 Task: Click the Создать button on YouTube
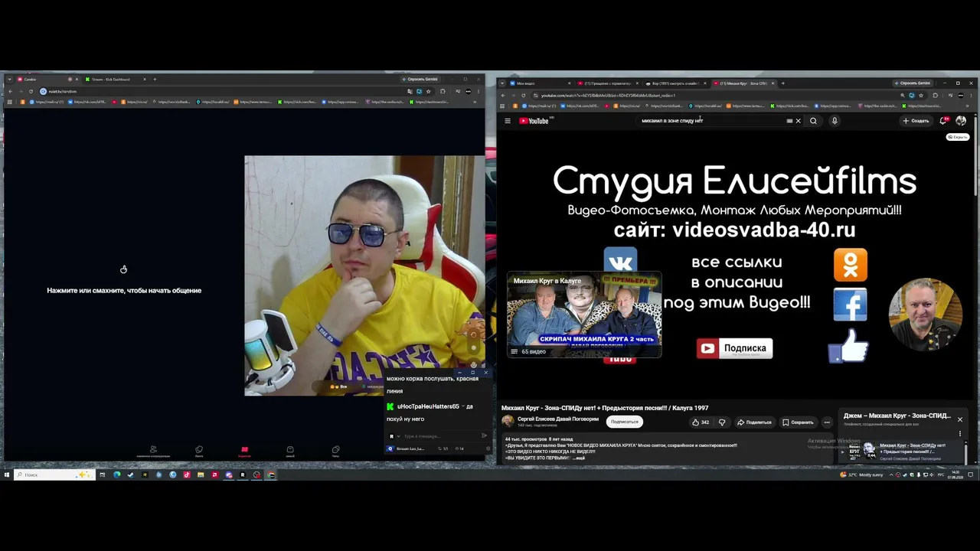916,121
